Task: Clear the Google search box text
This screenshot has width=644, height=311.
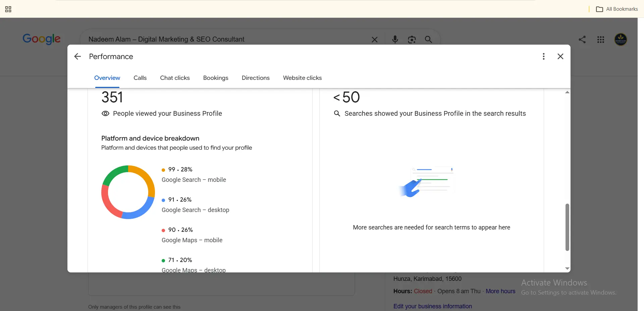Action: pyautogui.click(x=375, y=40)
